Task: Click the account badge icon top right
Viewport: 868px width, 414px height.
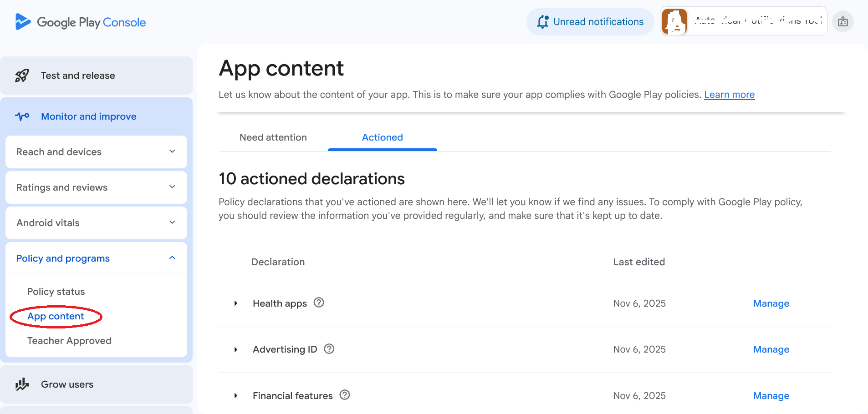Action: pyautogui.click(x=842, y=21)
